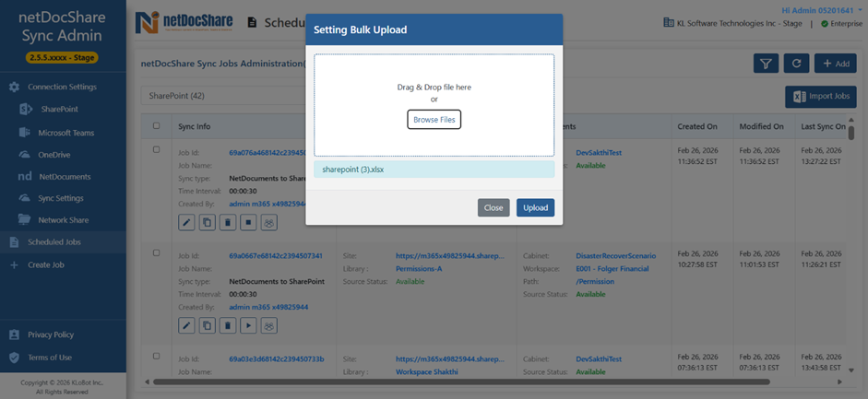Toggle the select-all checkbox in table header

click(156, 126)
